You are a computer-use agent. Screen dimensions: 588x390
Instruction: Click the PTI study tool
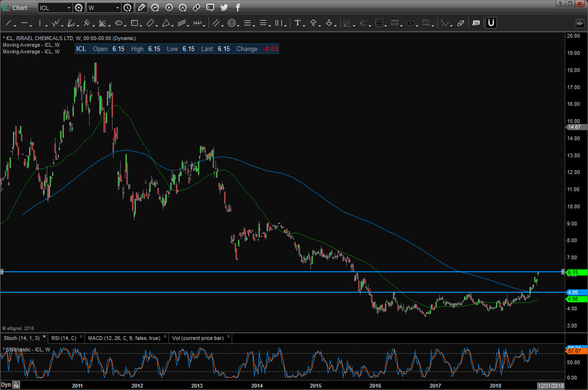tap(426, 23)
